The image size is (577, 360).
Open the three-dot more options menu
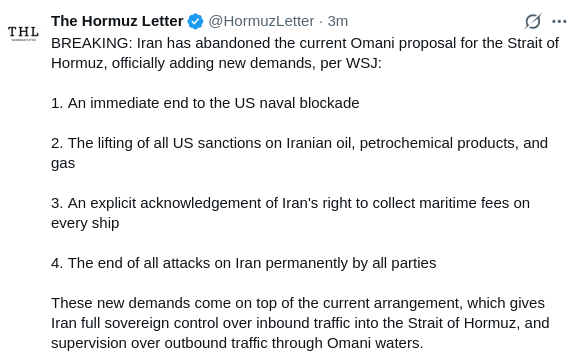click(x=559, y=21)
